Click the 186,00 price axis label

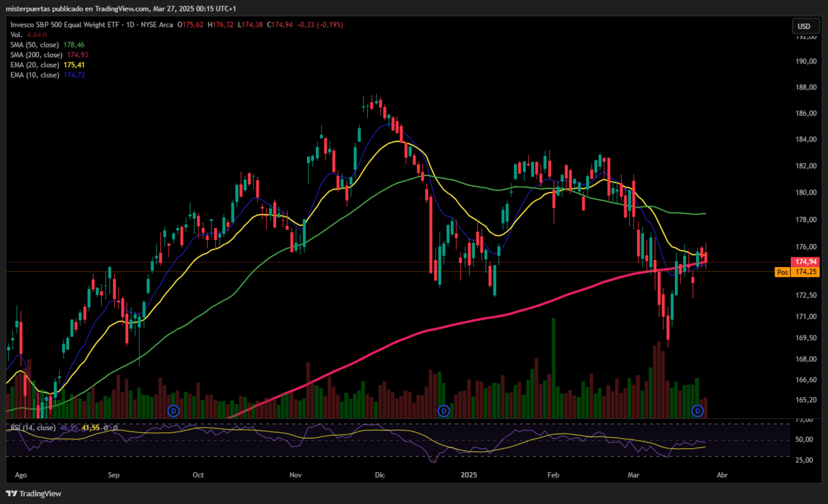[x=805, y=113]
